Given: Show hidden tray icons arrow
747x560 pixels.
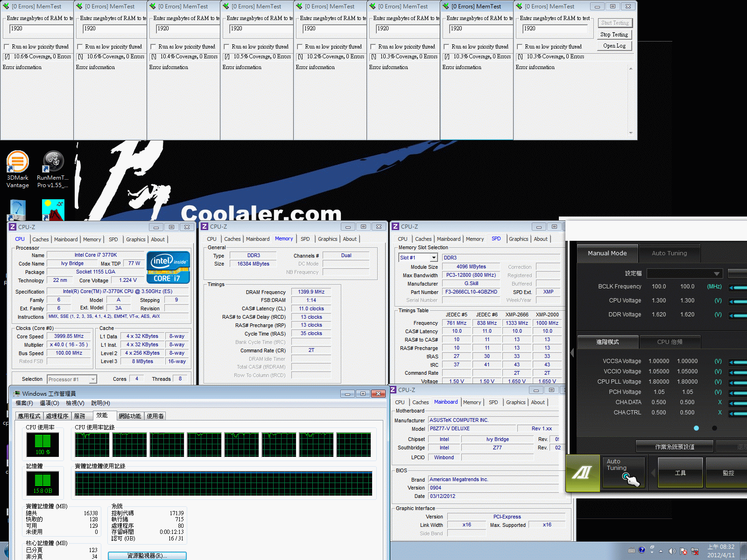Looking at the screenshot, I should click(661, 551).
